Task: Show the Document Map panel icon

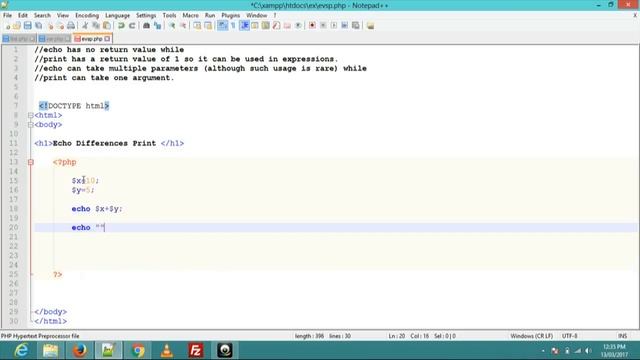Action: 265,26
